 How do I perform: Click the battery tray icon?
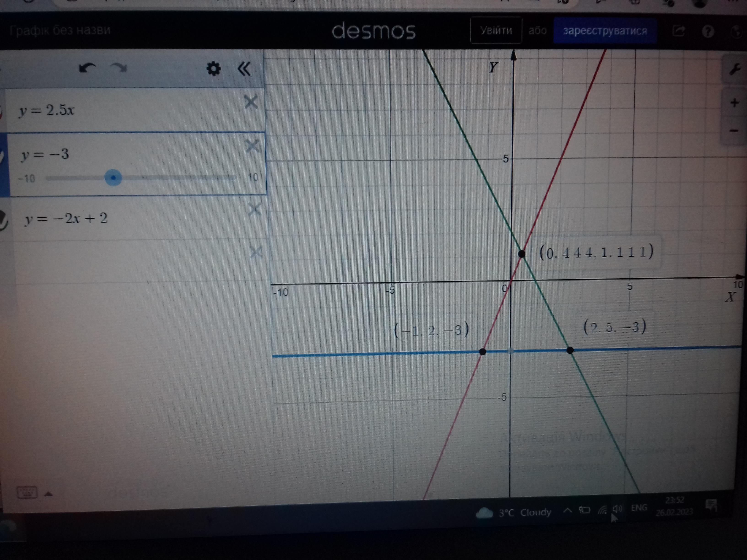click(585, 510)
